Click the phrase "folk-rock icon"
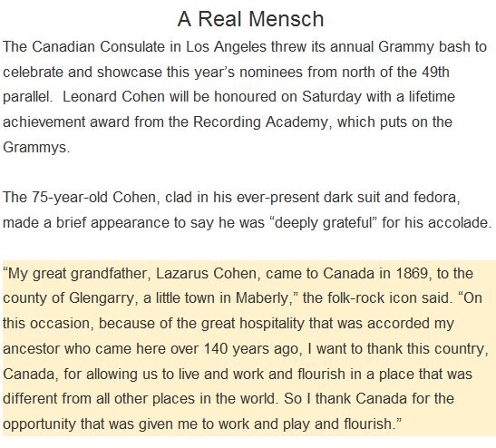Viewport: 496px width, 448px height. (x=373, y=298)
